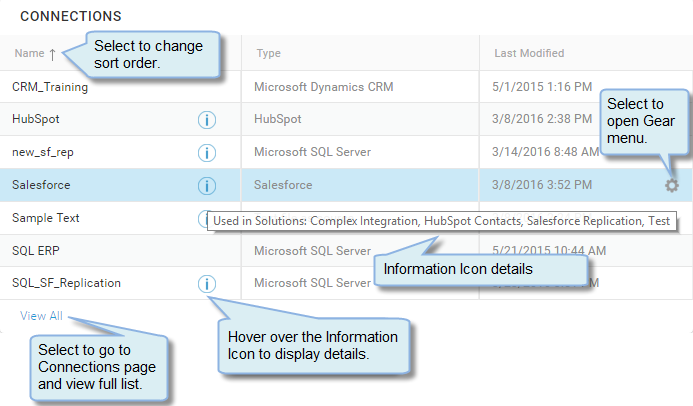Open View All connections link
693x406 pixels.
pos(42,316)
